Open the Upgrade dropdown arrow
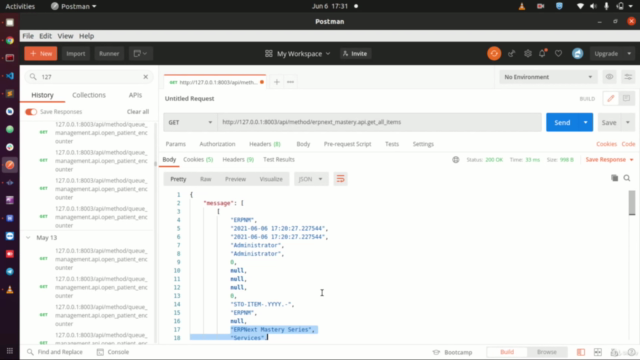640x360 pixels. pos(629,53)
